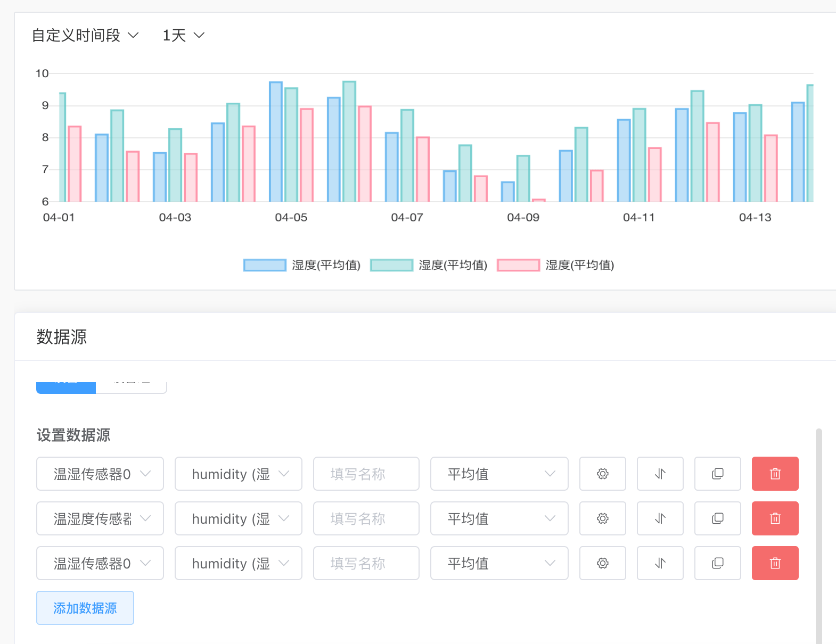Click sort arrows icon in second data source row

pos(660,518)
